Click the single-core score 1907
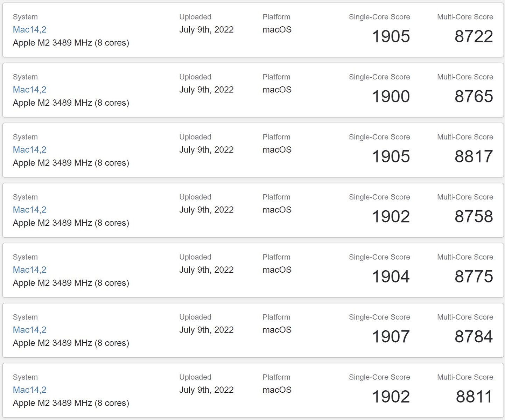 pos(391,336)
